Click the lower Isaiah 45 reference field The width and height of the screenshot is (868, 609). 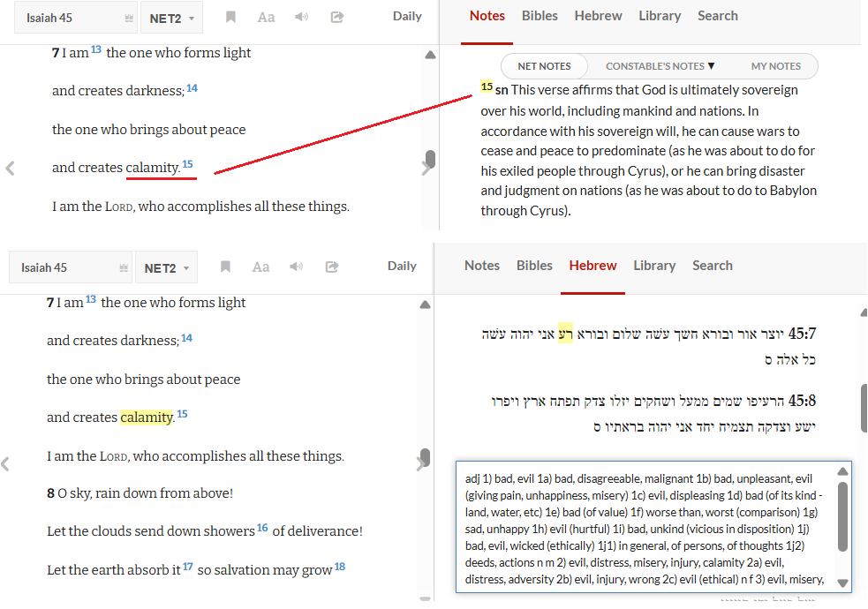tap(71, 268)
